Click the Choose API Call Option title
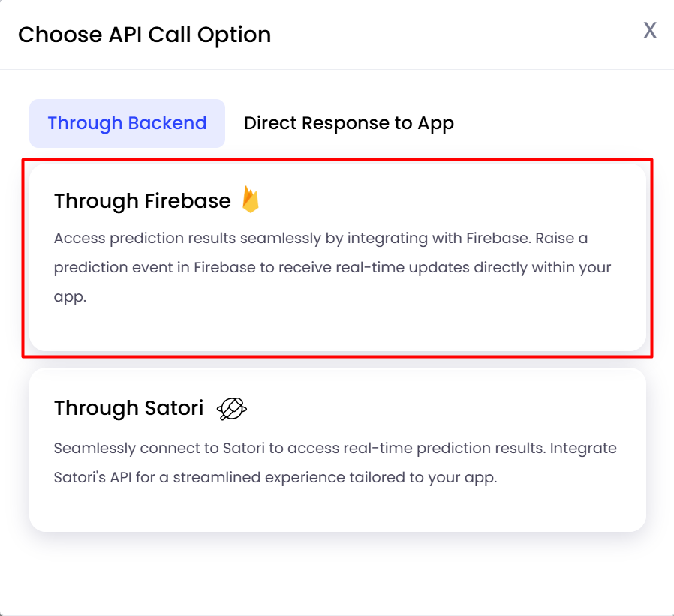 tap(144, 35)
